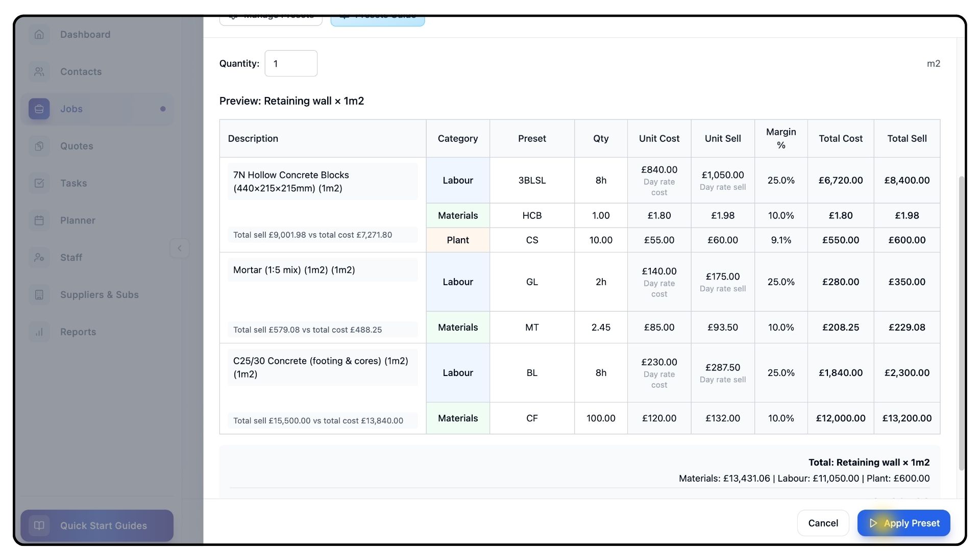
Task: Click the Contacts people icon
Action: coord(39,72)
